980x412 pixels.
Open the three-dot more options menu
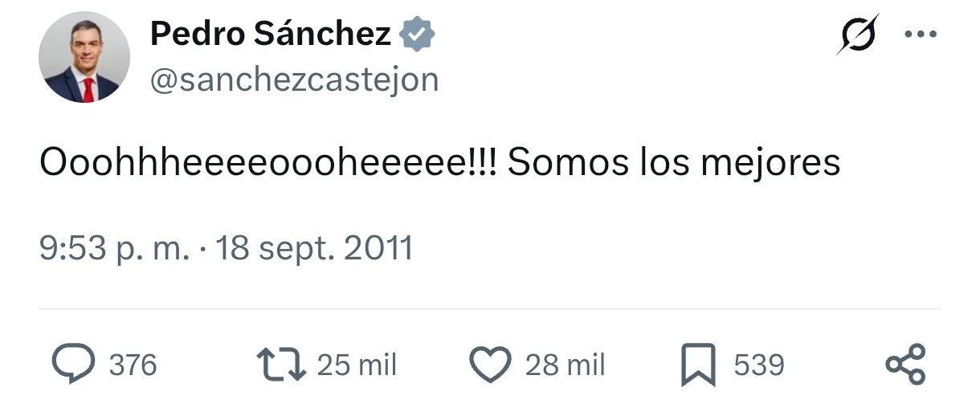921,35
